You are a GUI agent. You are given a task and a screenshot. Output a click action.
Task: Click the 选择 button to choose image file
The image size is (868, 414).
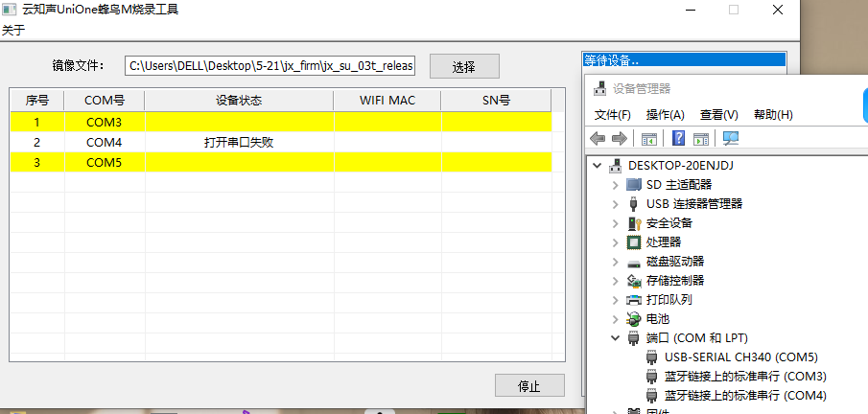464,66
